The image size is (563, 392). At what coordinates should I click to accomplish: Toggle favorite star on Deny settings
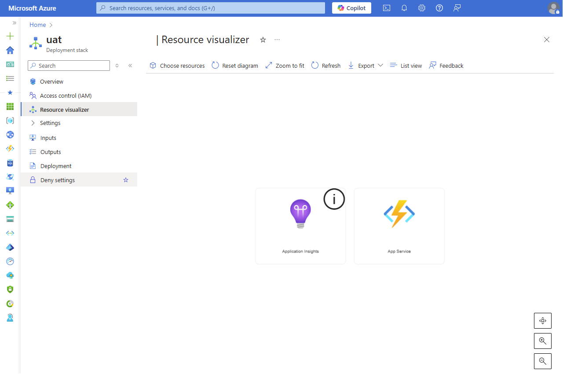click(x=126, y=180)
